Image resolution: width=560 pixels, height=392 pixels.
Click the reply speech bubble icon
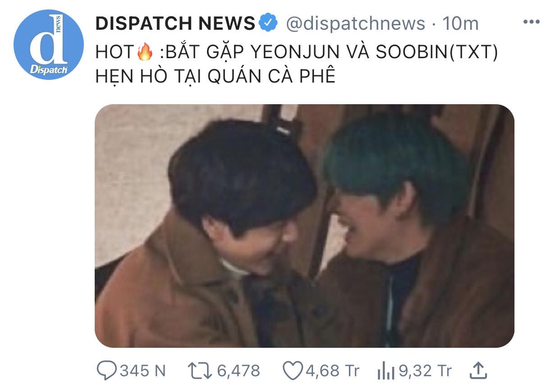click(x=107, y=371)
